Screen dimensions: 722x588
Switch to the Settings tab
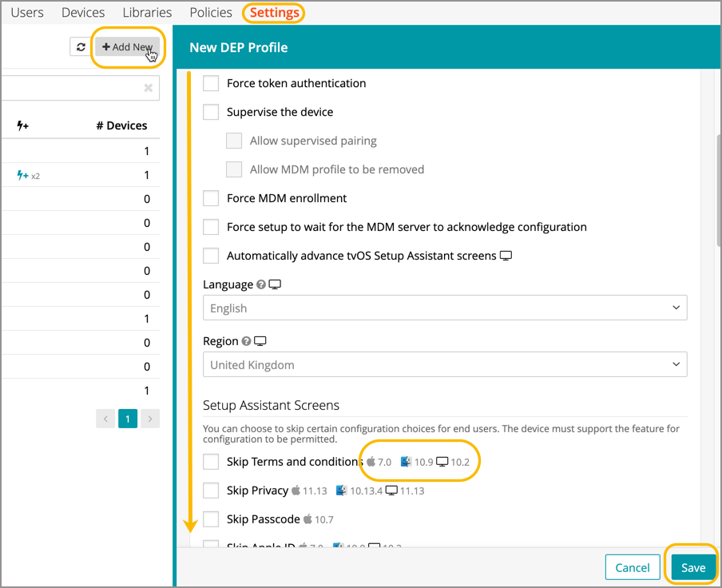pyautogui.click(x=274, y=13)
